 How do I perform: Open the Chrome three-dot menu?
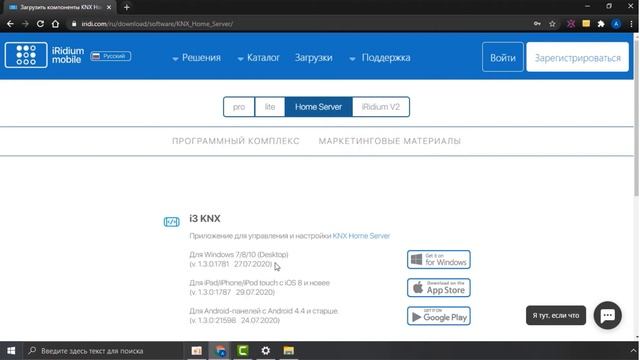631,24
